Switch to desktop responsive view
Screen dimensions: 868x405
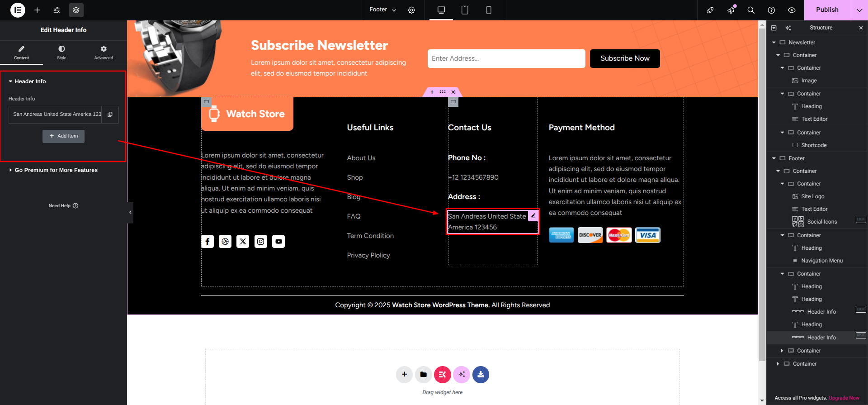pyautogui.click(x=441, y=10)
